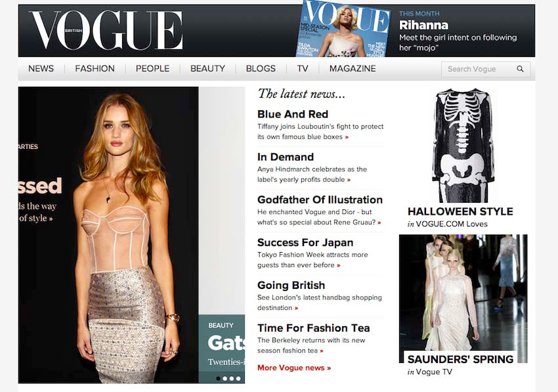
Task: Click 'Tiffany joins Louboutin's fight' summary text
Action: [x=320, y=131]
